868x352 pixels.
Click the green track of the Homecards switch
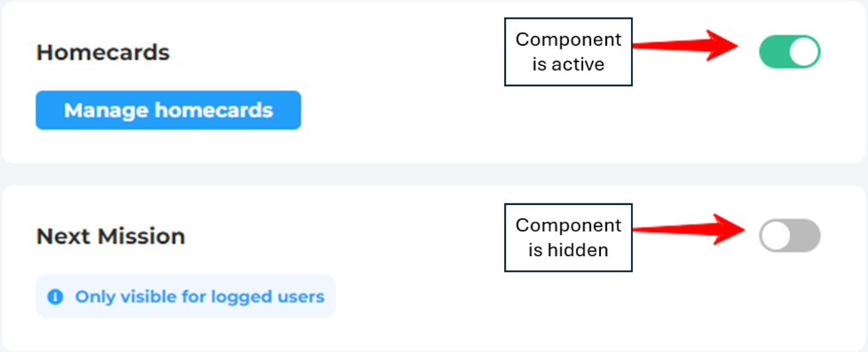pyautogui.click(x=773, y=52)
